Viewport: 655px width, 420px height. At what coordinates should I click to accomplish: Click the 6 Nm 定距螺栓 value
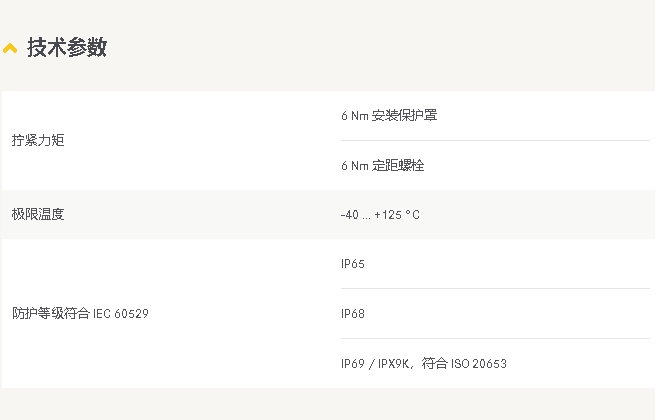[382, 165]
